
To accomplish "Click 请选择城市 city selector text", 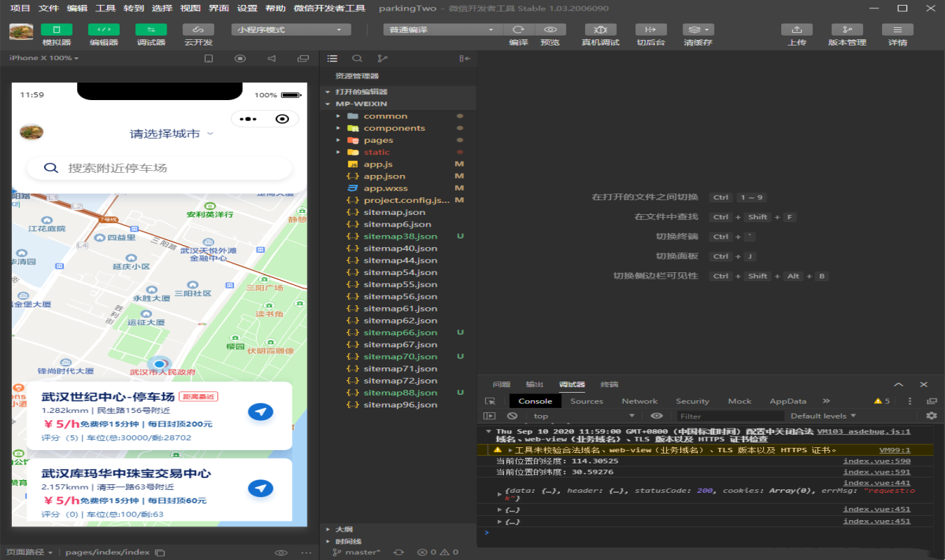I will pyautogui.click(x=165, y=134).
